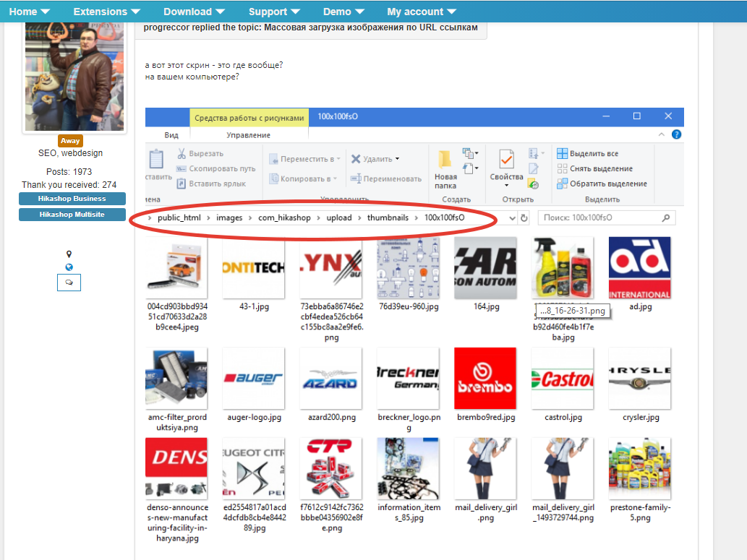Viewport: 747px width, 560px height.
Task: Click the first dropdown next to Новая папка
Action: coord(471,153)
